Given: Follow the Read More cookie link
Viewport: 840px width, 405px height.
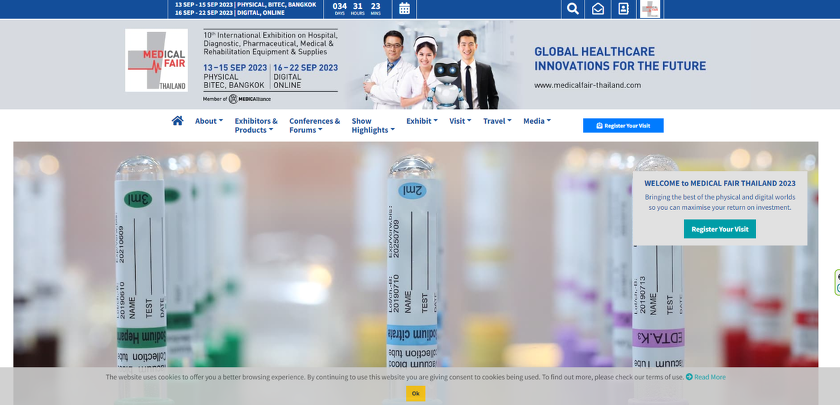Looking at the screenshot, I should pyautogui.click(x=706, y=377).
